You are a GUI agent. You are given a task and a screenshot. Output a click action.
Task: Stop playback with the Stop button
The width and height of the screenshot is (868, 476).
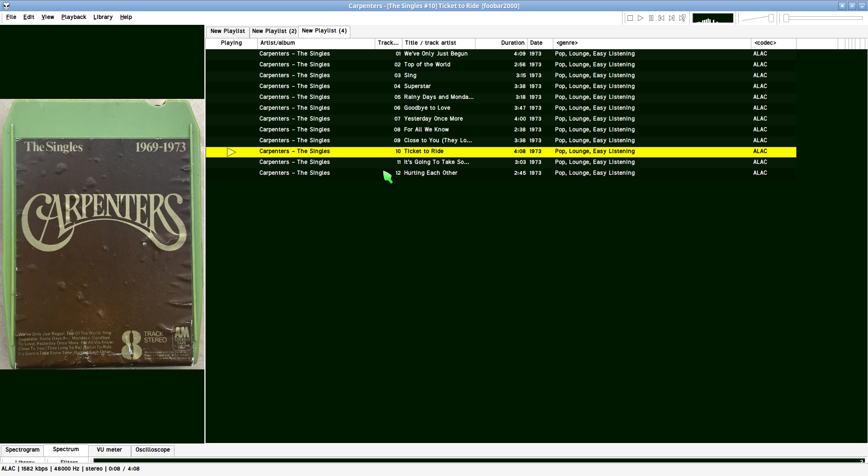[630, 18]
